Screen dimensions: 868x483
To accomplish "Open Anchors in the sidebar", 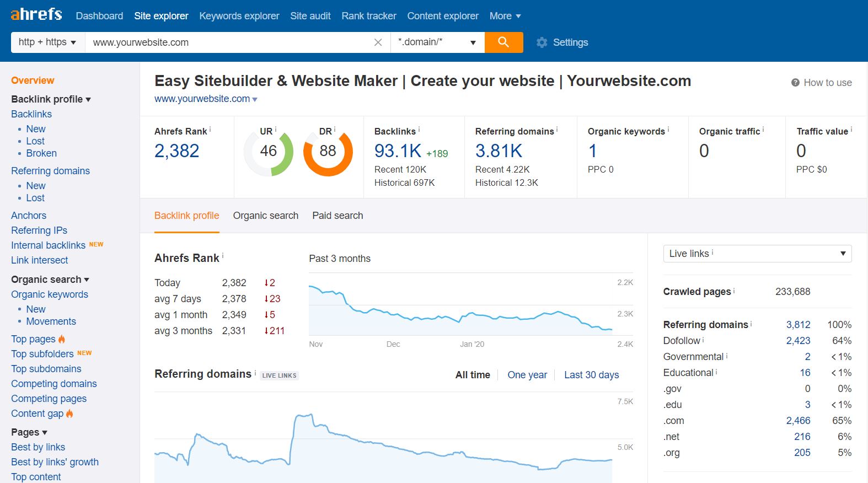I will tap(29, 216).
